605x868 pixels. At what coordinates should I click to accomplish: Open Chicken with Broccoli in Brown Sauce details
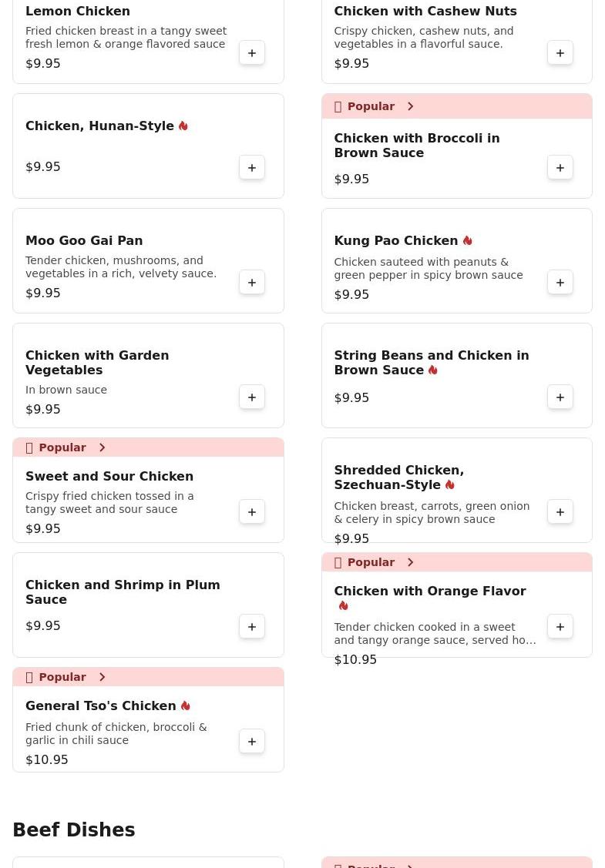(416, 146)
